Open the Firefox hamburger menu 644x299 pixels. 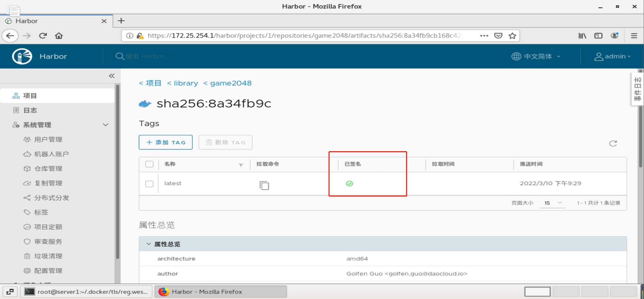click(634, 36)
